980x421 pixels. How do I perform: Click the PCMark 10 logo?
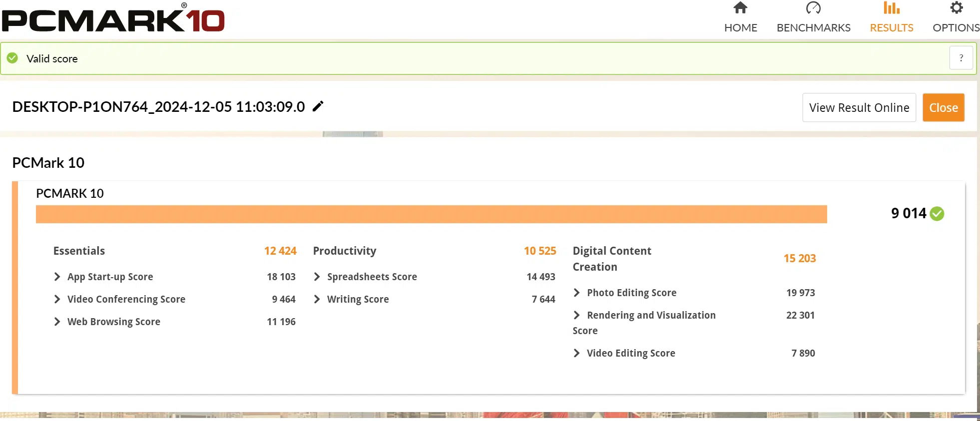[x=113, y=17]
